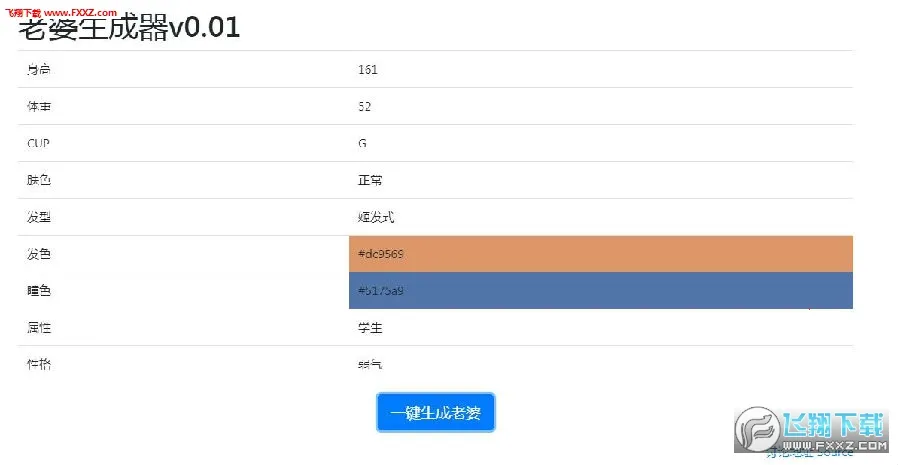Click the blue 瞳色 swatch #5175a9

click(600, 291)
